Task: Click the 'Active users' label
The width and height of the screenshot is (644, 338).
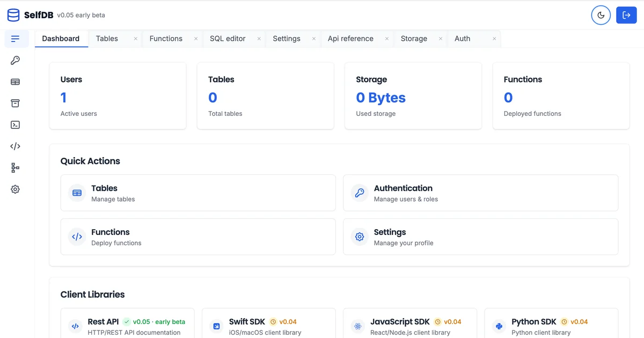Action: pyautogui.click(x=79, y=114)
